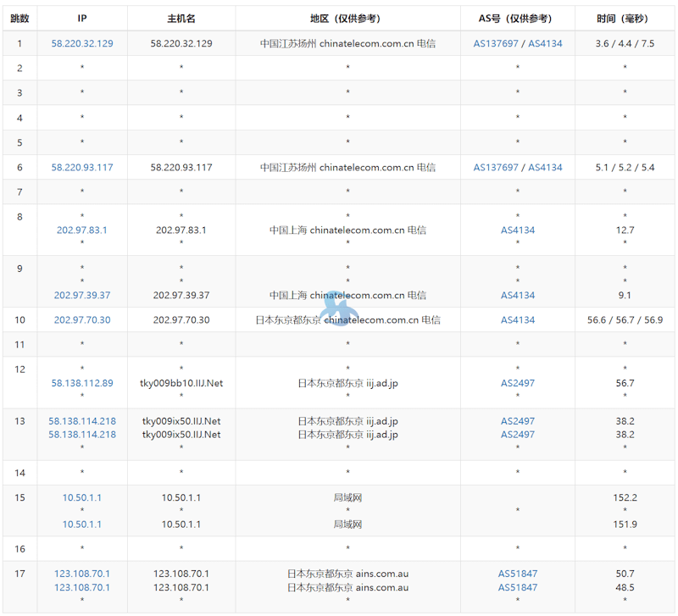Select the time value 48.5 in hop 17
This screenshot has height=616, width=678.
625,588
